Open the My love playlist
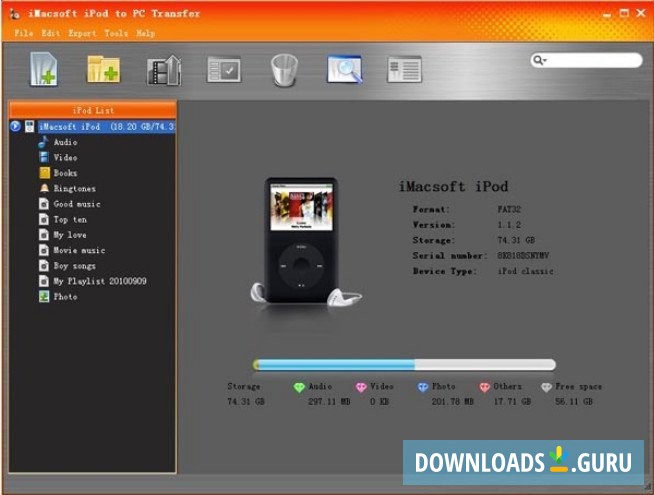 pyautogui.click(x=70, y=235)
